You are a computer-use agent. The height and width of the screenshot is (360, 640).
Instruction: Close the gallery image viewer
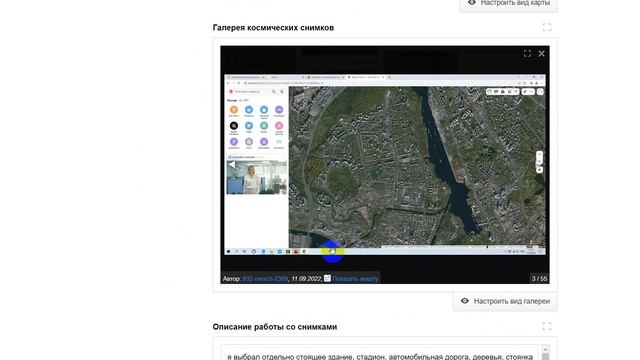pos(541,53)
